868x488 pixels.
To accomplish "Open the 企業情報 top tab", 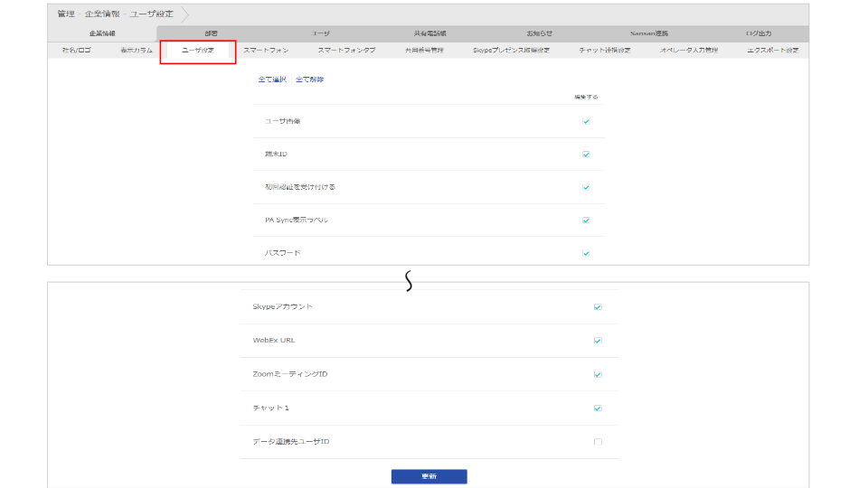I will pos(102,33).
